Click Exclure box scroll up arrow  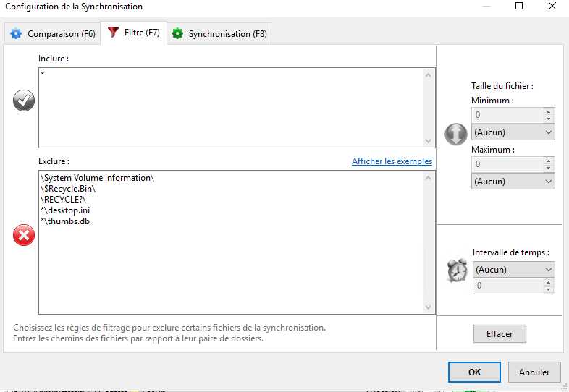(429, 178)
